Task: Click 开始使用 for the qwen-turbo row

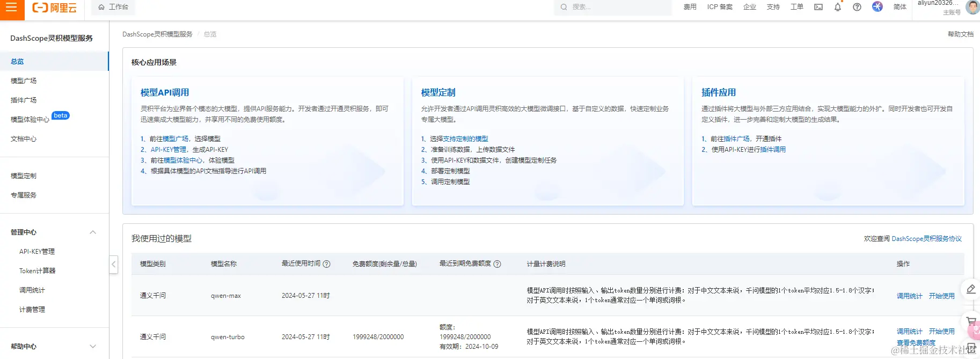Action: 942,332
